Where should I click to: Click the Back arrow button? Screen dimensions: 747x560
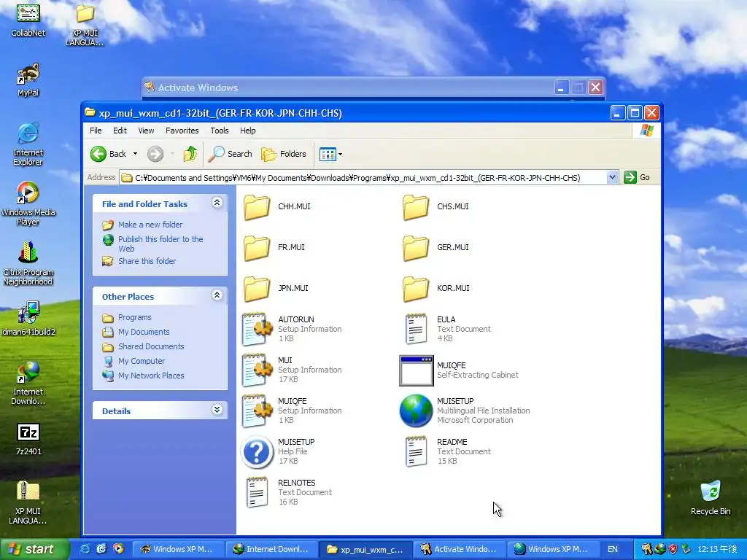[x=109, y=154]
